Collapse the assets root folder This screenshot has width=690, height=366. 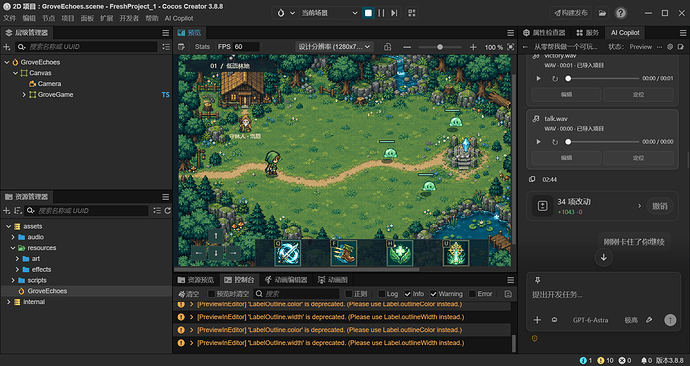click(8, 226)
